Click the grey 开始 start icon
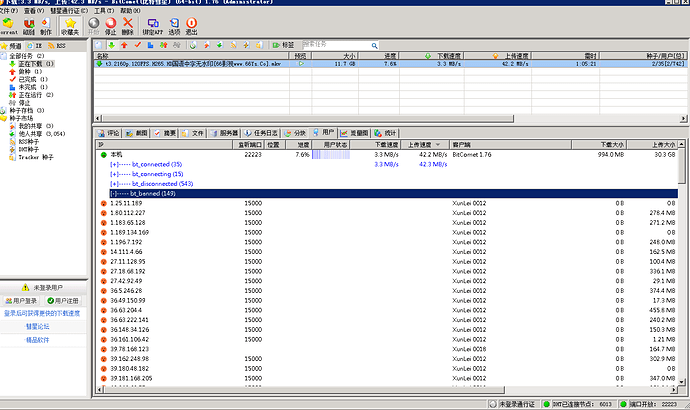The height and width of the screenshot is (410, 690). tap(93, 26)
